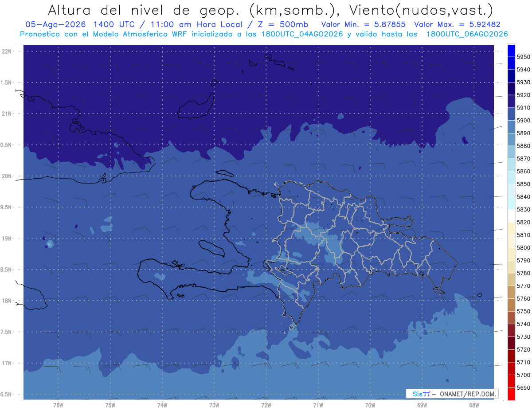
Task: Click the white legend swatch between 5820 and 5830
Action: tap(511, 216)
